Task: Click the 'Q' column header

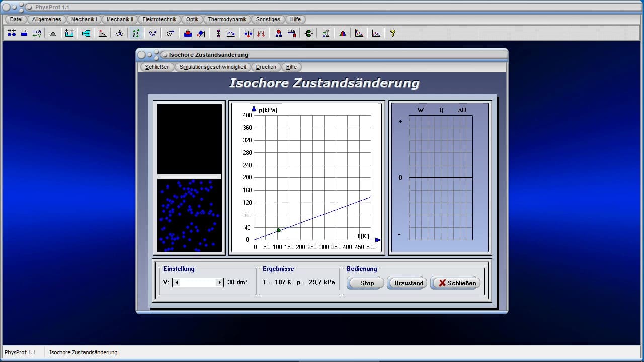Action: coord(441,110)
